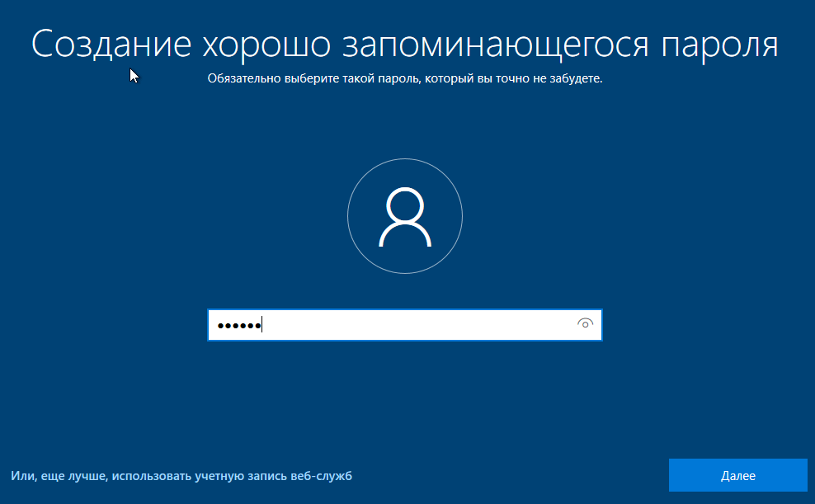Reveal password with the eye icon
Image resolution: width=815 pixels, height=504 pixels.
[585, 323]
